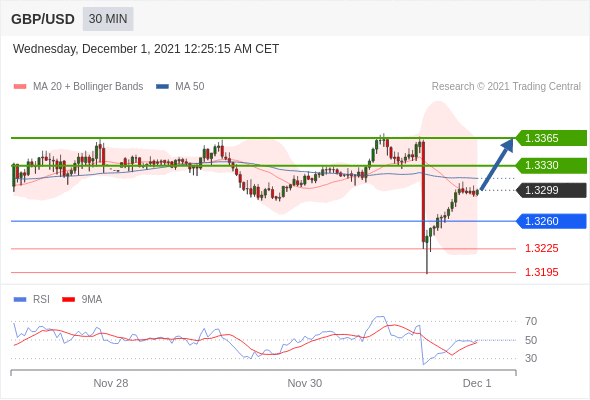
Task: Click the pink MA 20 legend swatch
Action: 20,87
